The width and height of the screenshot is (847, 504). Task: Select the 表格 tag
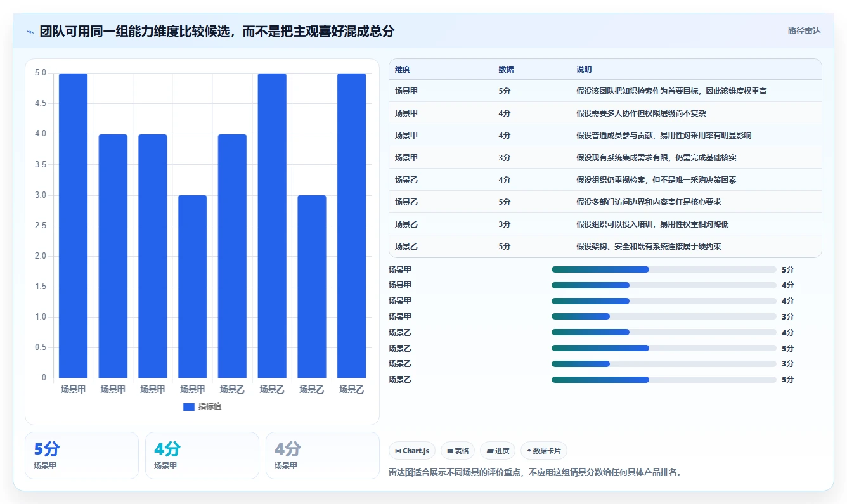point(458,451)
